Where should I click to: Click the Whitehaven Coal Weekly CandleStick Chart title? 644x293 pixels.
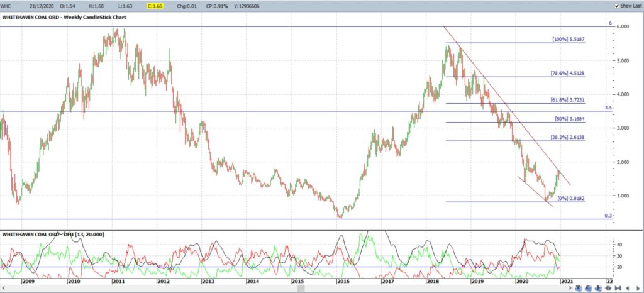pos(65,18)
